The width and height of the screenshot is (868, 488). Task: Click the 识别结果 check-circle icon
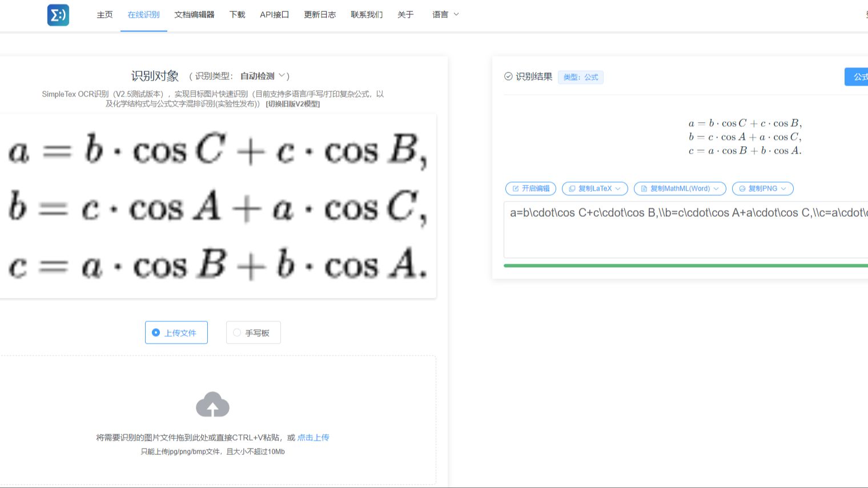point(508,76)
